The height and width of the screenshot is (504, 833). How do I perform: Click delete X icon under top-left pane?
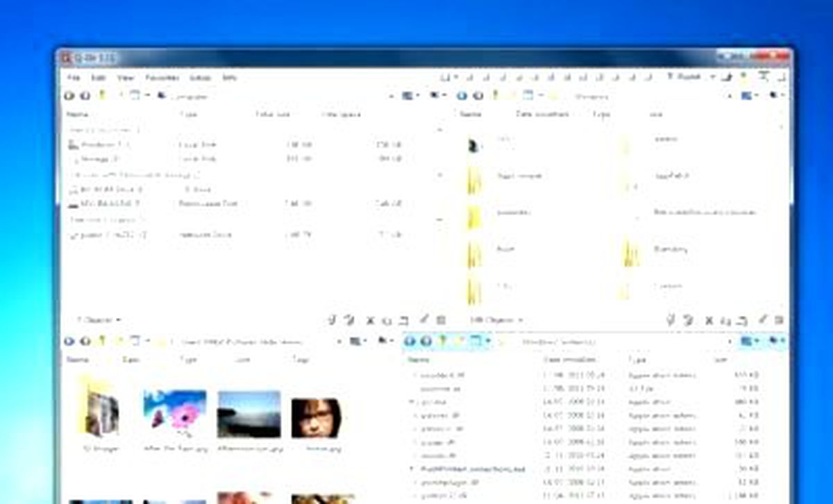[x=370, y=321]
